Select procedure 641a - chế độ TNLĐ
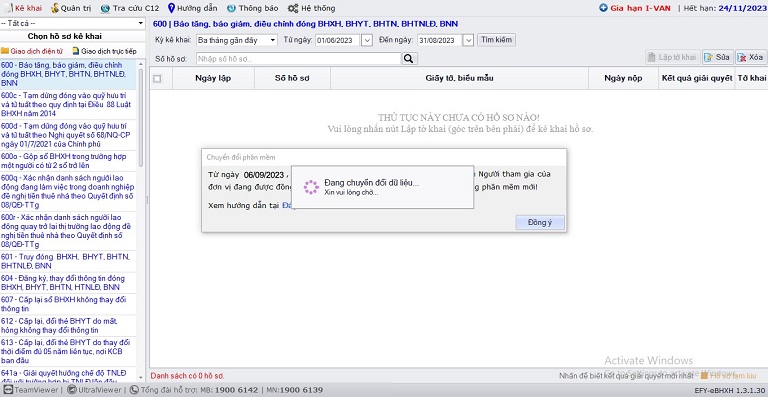The image size is (768, 397). [x=68, y=374]
